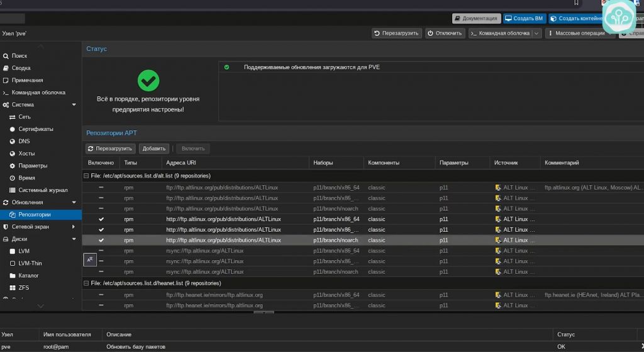Open the Время settings
This screenshot has height=352, width=644.
26,178
